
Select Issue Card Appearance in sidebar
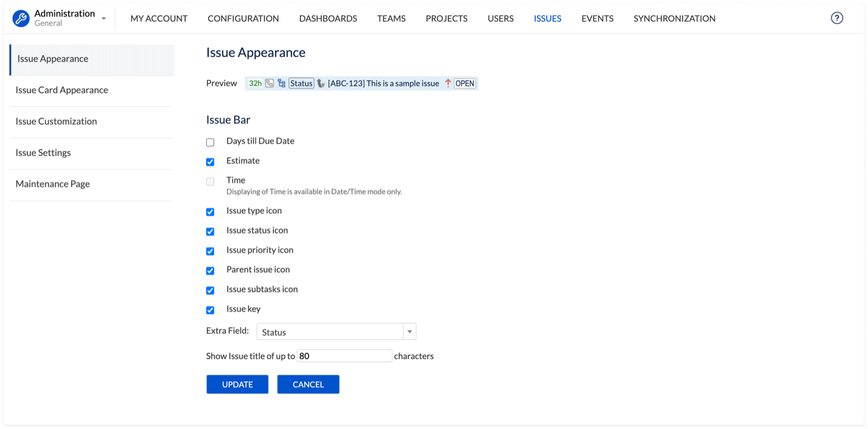click(x=62, y=90)
